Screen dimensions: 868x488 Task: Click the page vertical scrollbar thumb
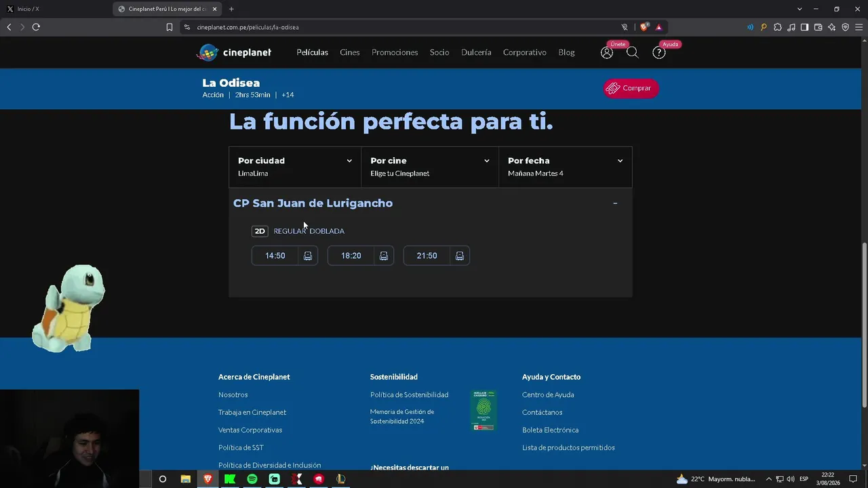pos(864,325)
